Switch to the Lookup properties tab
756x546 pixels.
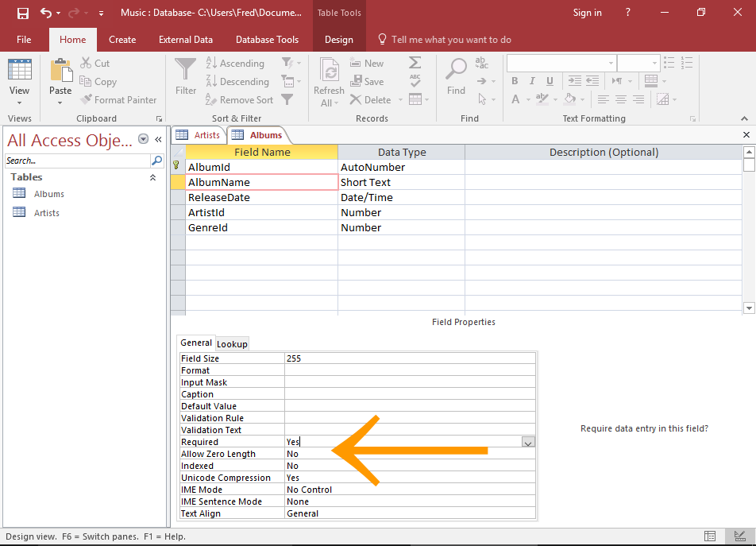point(232,343)
